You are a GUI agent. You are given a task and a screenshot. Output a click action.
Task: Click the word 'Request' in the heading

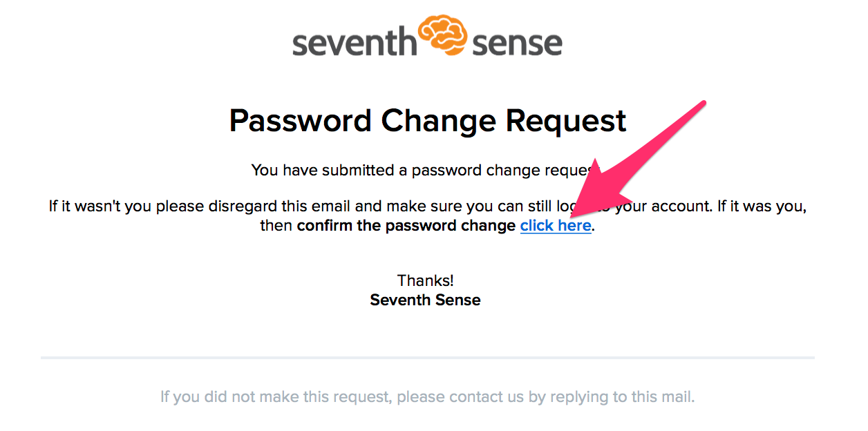[x=566, y=122]
